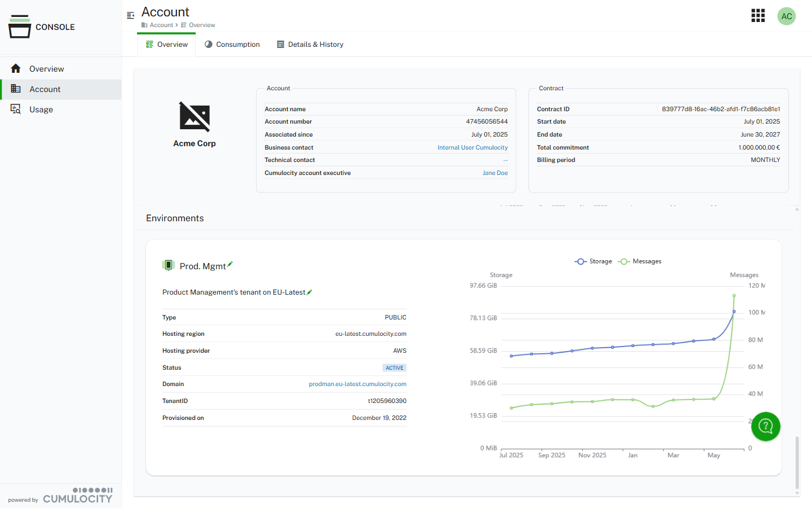Image resolution: width=812 pixels, height=508 pixels.
Task: Click the MONTHLY billing period value
Action: (765, 160)
